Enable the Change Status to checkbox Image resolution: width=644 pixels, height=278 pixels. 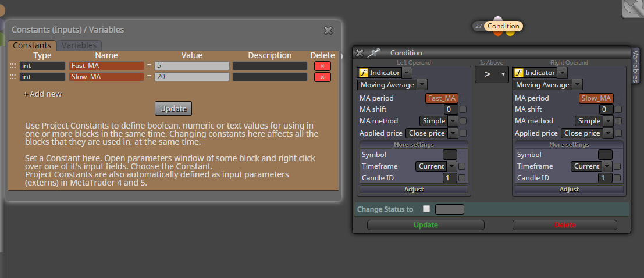point(426,209)
